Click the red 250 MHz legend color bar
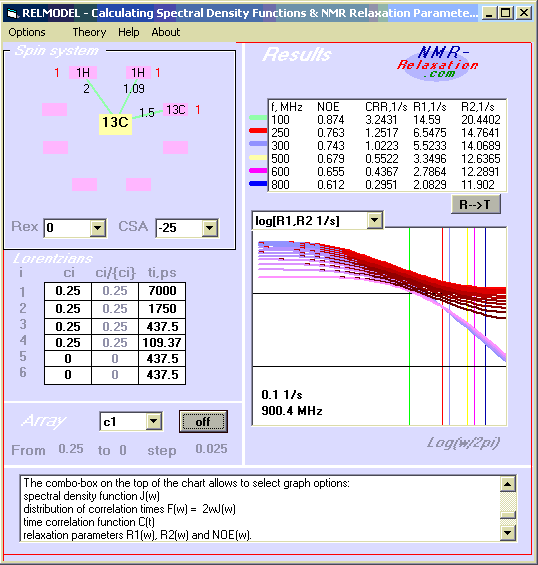The width and height of the screenshot is (538, 565). (258, 131)
